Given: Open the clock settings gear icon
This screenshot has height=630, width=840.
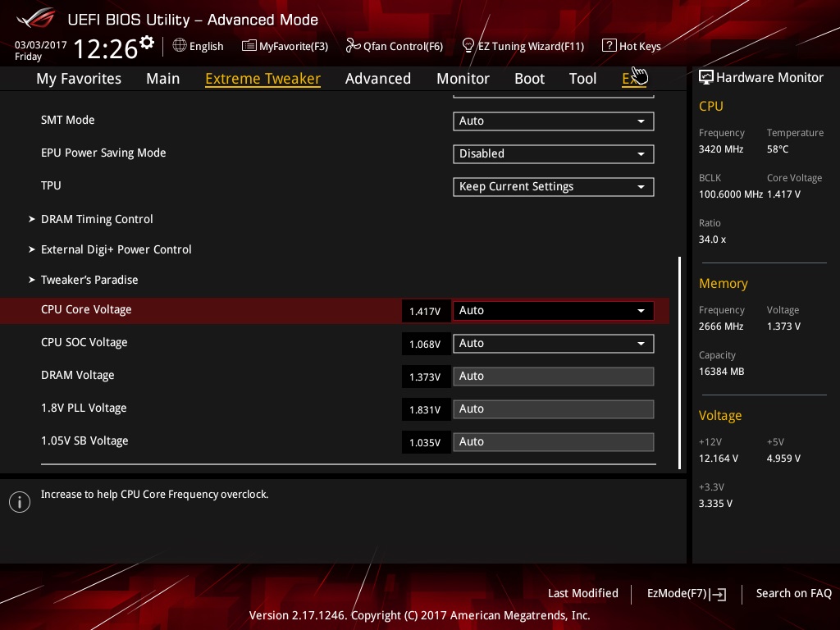Looking at the screenshot, I should coord(147,42).
